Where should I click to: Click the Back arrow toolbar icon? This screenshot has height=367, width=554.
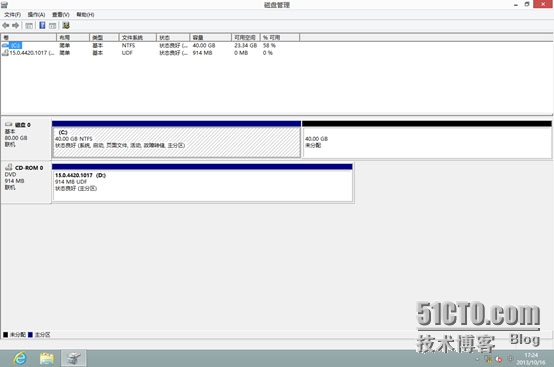click(6, 25)
